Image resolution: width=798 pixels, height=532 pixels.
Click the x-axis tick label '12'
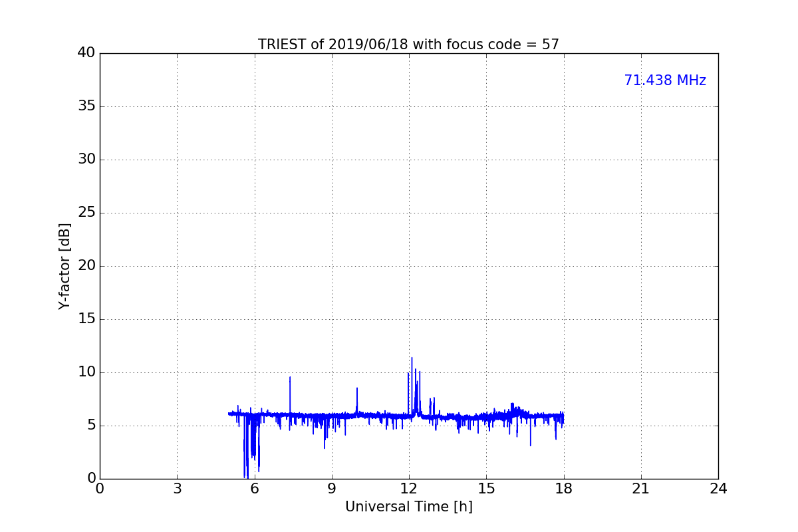tap(409, 489)
